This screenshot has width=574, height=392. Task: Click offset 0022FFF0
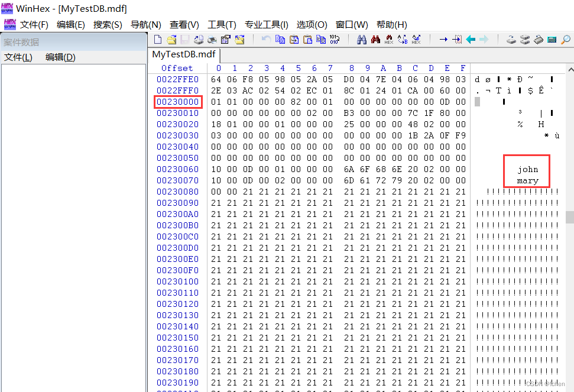[177, 90]
